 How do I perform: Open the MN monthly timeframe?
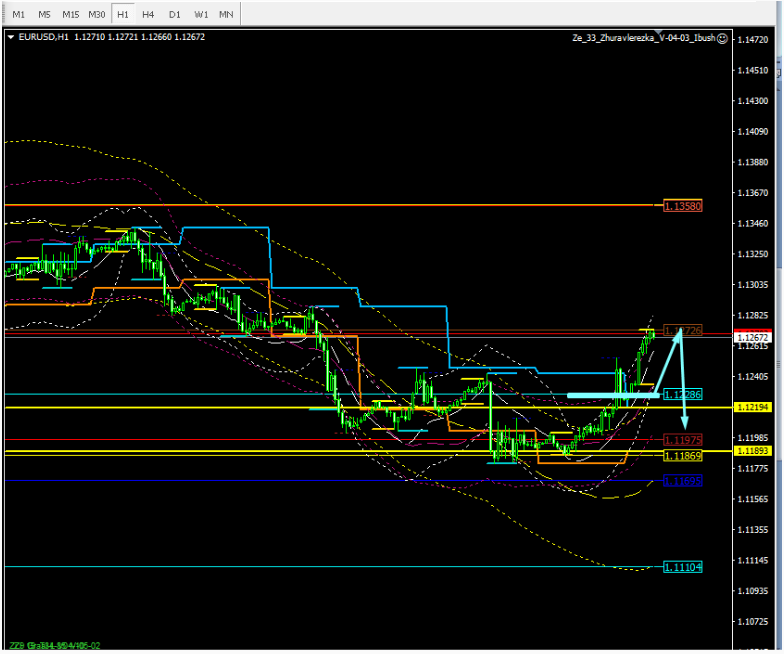coord(227,14)
